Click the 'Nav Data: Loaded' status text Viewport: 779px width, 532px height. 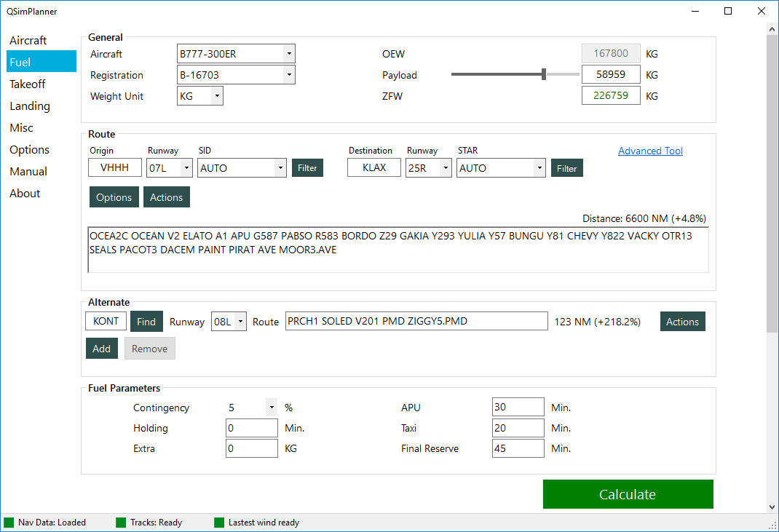52,522
